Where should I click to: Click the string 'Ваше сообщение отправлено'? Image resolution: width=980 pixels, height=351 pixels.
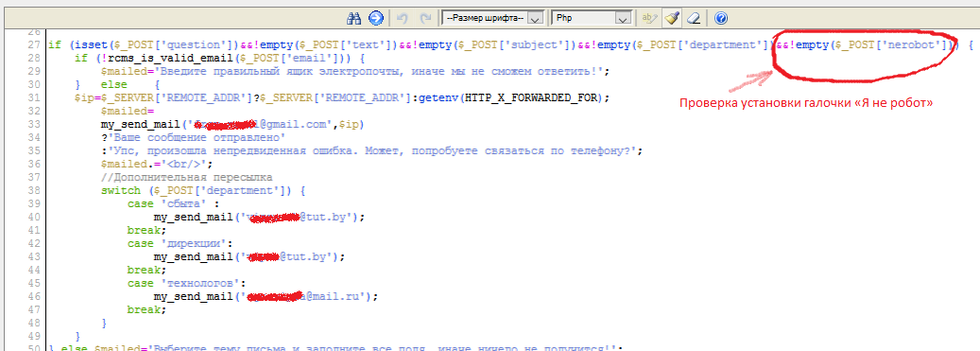196,137
